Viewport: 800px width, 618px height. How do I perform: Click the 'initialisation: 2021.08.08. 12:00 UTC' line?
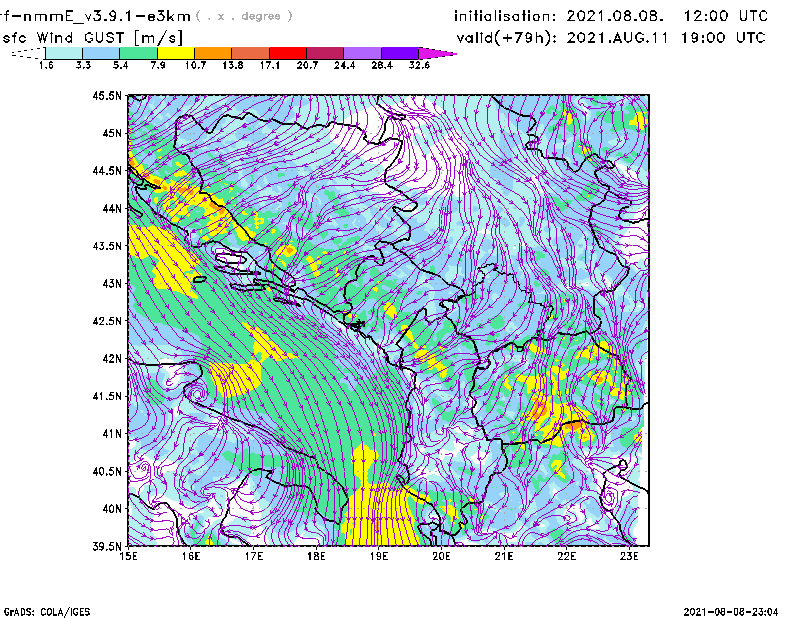coord(611,16)
